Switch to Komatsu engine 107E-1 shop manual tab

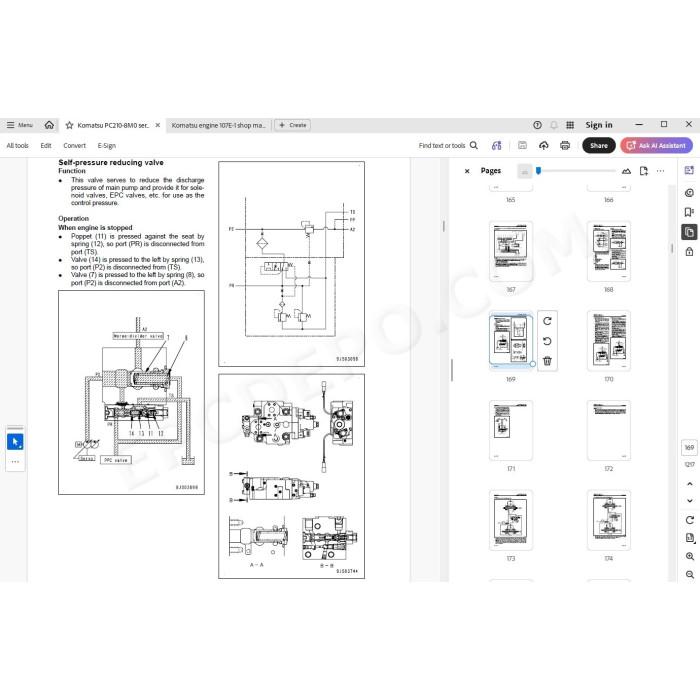(219, 125)
